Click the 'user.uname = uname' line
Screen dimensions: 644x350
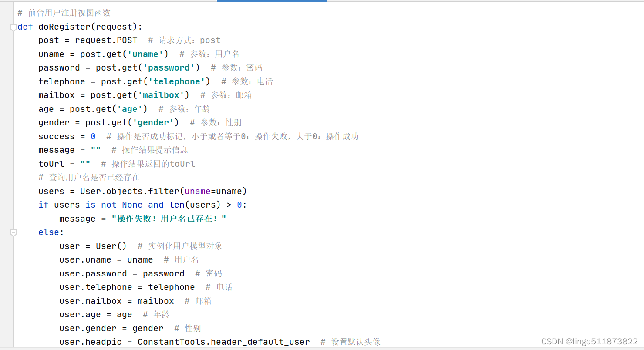pyautogui.click(x=106, y=259)
